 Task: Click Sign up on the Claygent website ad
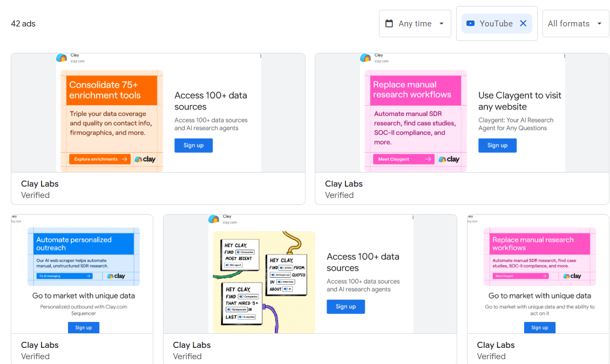point(497,145)
